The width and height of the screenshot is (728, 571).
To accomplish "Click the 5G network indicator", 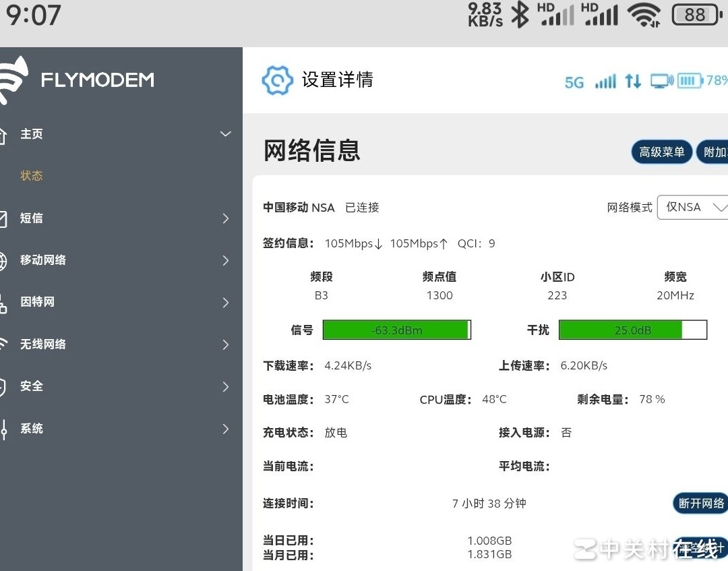I will (574, 82).
